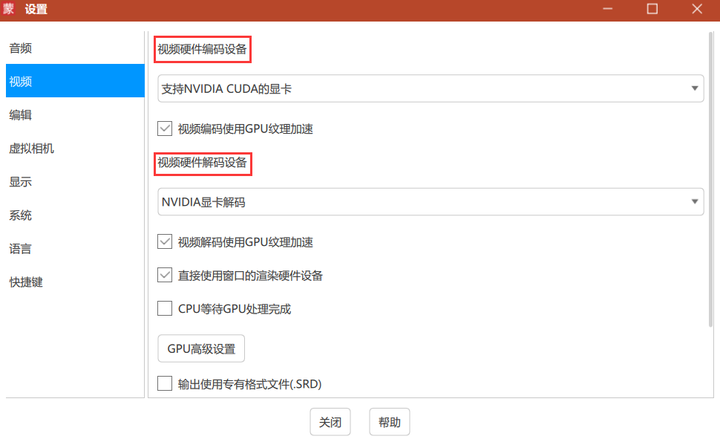This screenshot has width=720, height=442.
Task: Open the 虚拟相机 settings section
Action: pos(31,148)
